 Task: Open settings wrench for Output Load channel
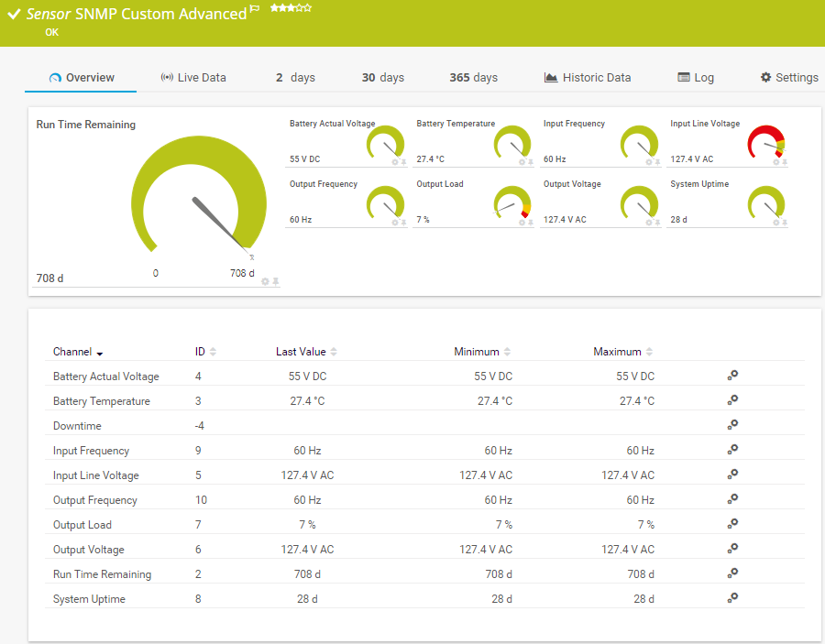click(x=731, y=523)
